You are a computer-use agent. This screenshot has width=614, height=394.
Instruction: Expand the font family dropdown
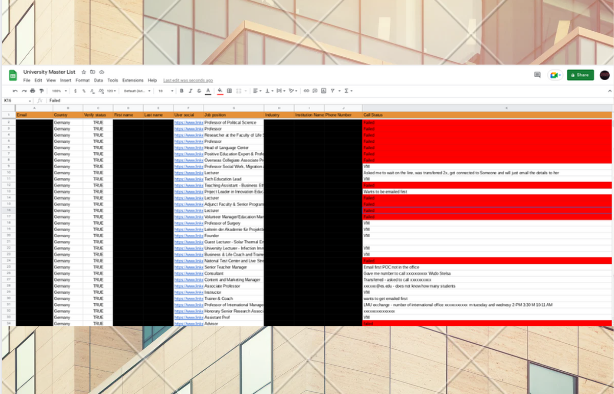tap(137, 91)
